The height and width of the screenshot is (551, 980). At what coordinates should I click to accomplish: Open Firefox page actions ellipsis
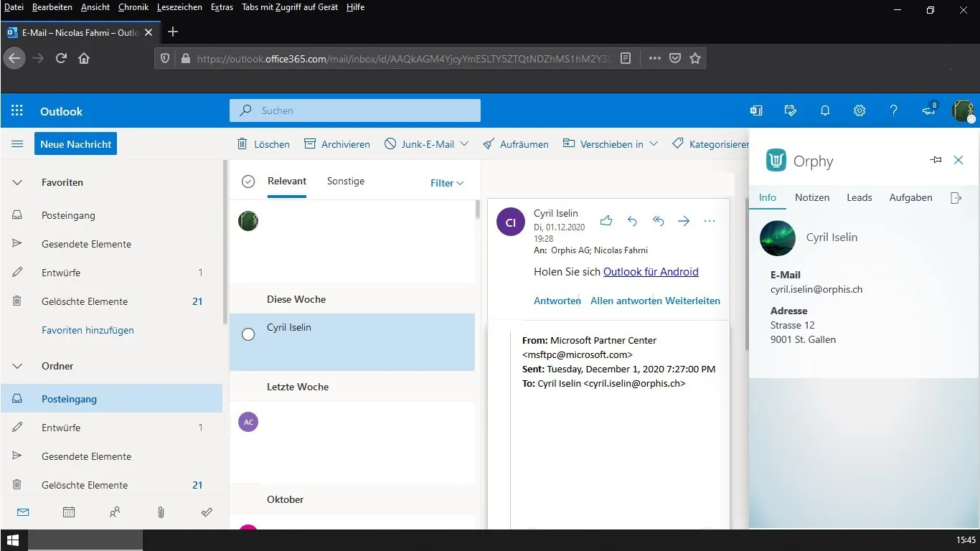pos(654,58)
